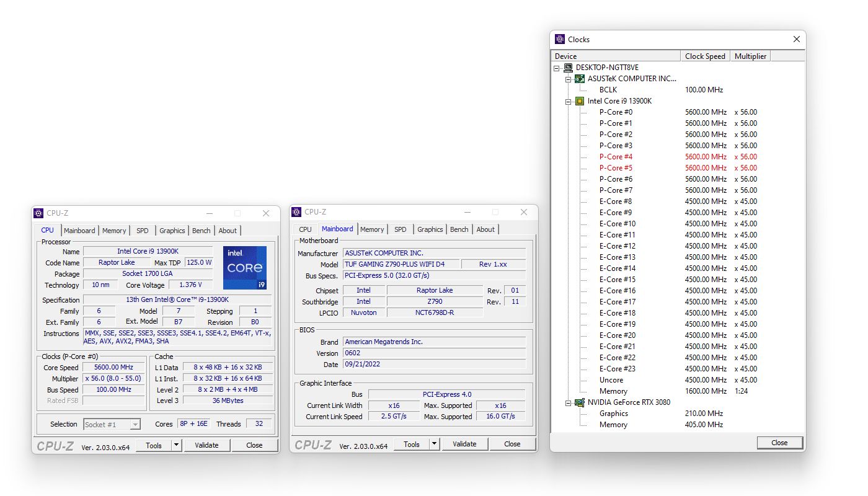This screenshot has height=496, width=868.
Task: Click the desktop computer icon beside DESKTOP-NGTT8VE
Action: pyautogui.click(x=568, y=68)
